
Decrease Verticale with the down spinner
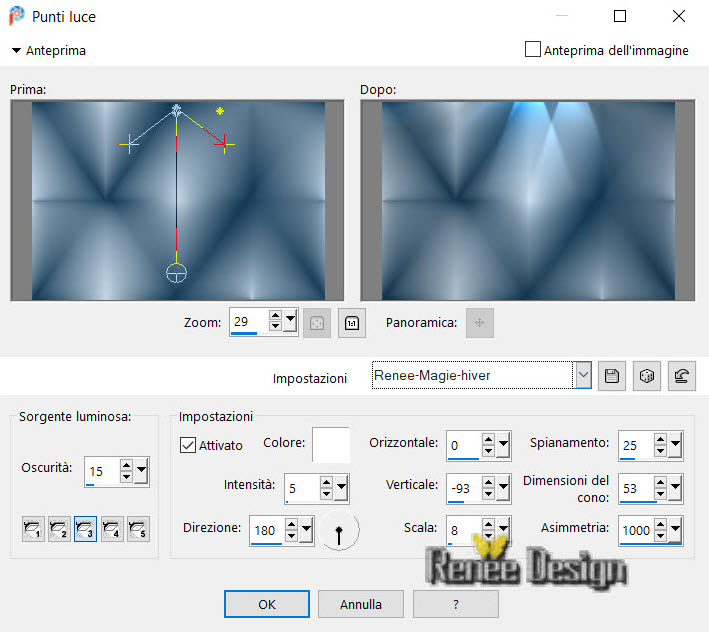(488, 494)
